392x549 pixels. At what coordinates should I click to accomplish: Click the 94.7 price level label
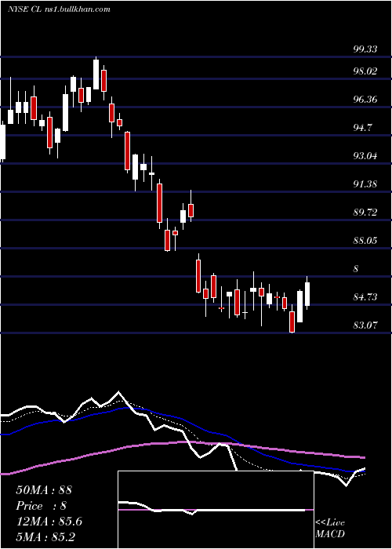pos(362,128)
